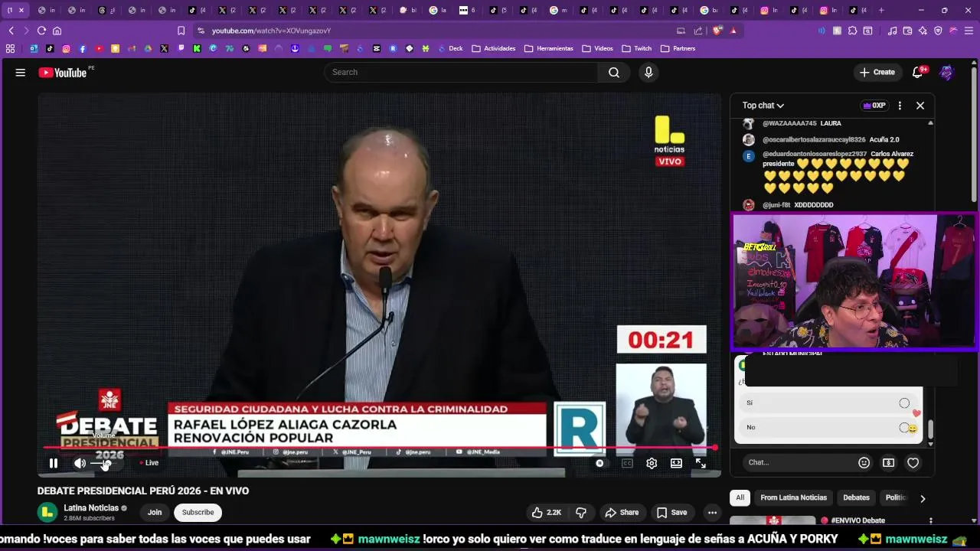980x551 pixels.
Task: Select the All filter chip
Action: pyautogui.click(x=740, y=497)
